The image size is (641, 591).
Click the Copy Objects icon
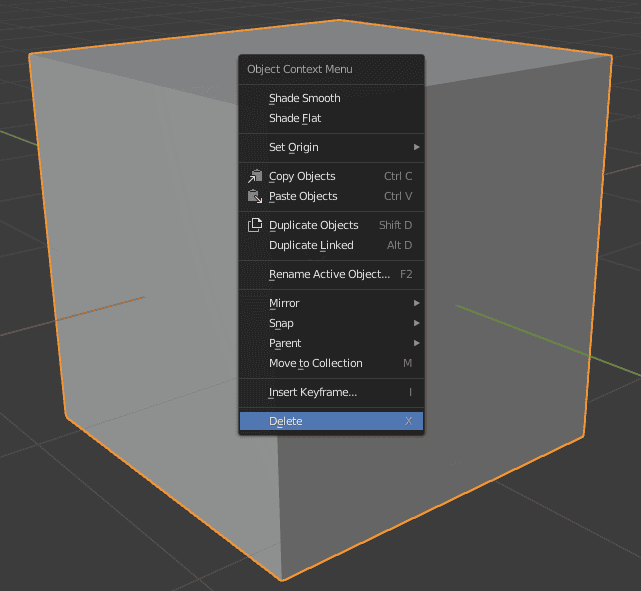[255, 176]
